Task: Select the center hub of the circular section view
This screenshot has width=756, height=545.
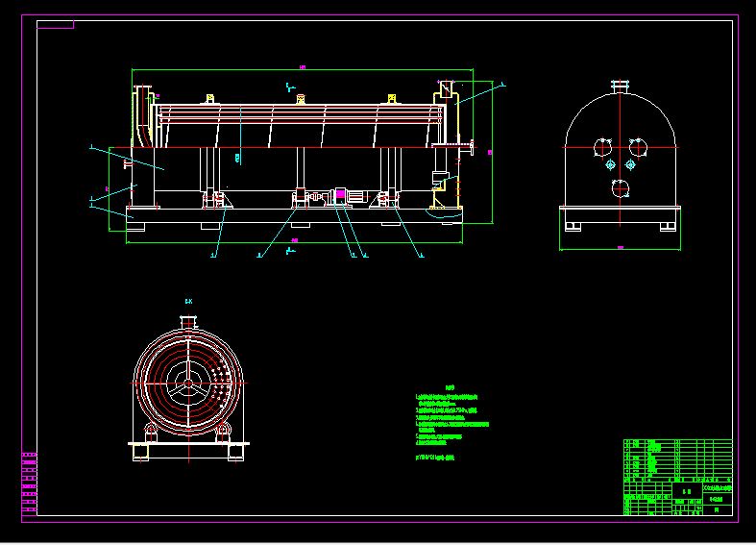Action: click(188, 384)
